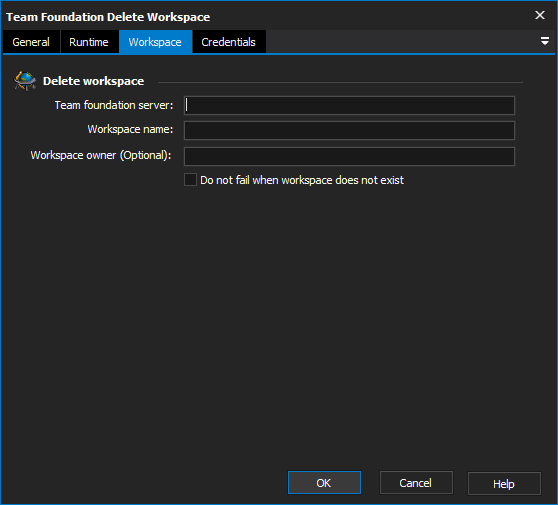Click into the Workspace name field
This screenshot has height=505, width=558.
point(349,130)
